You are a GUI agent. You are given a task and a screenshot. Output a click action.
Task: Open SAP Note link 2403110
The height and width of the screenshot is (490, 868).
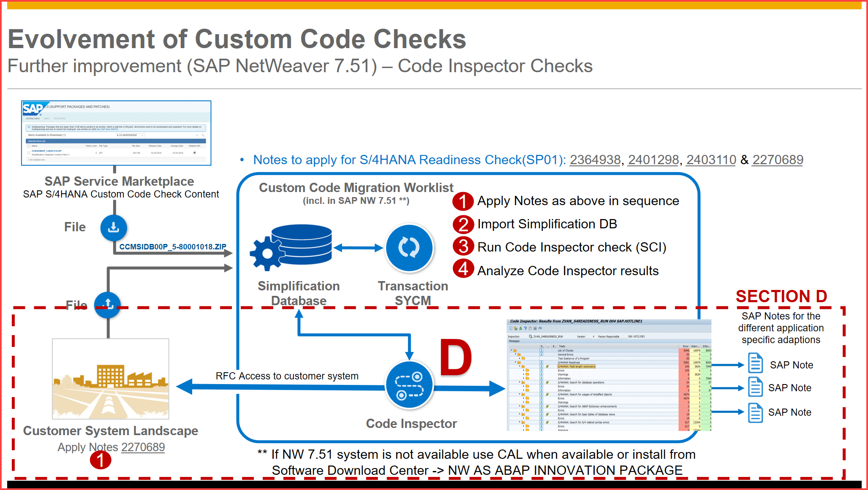711,160
